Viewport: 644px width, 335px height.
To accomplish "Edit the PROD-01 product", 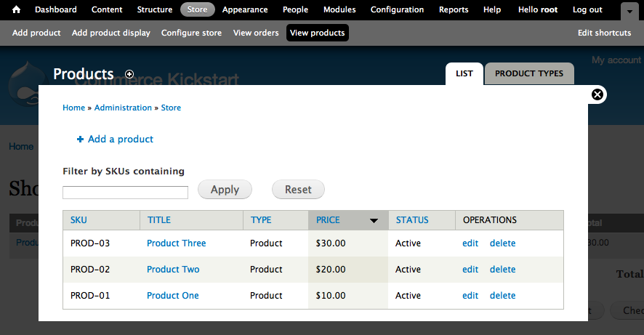I will tap(470, 296).
